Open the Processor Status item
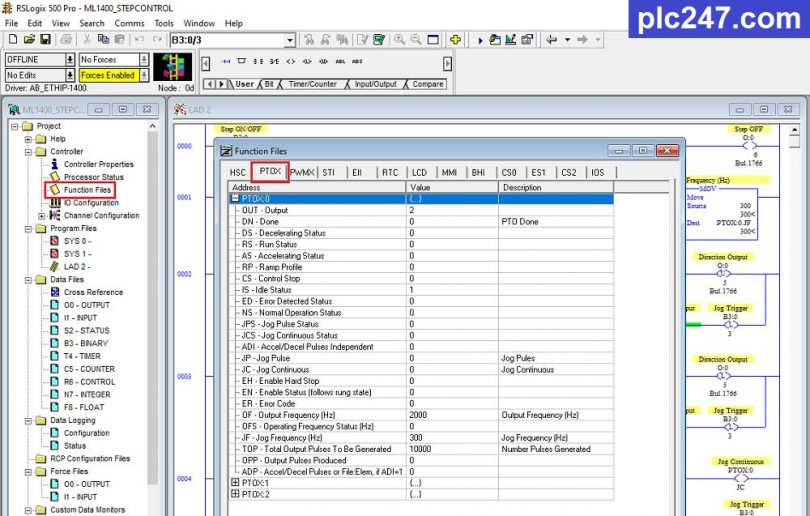Image resolution: width=810 pixels, height=516 pixels. (94, 177)
